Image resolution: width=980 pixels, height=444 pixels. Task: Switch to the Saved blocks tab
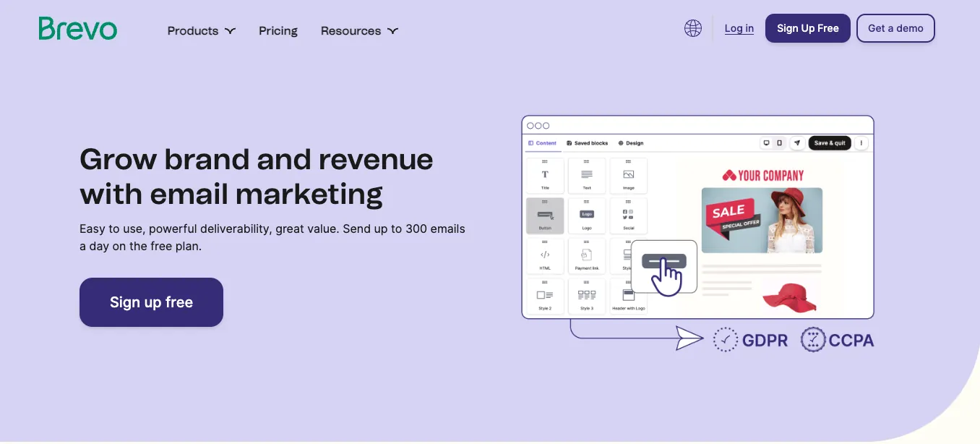click(x=588, y=143)
